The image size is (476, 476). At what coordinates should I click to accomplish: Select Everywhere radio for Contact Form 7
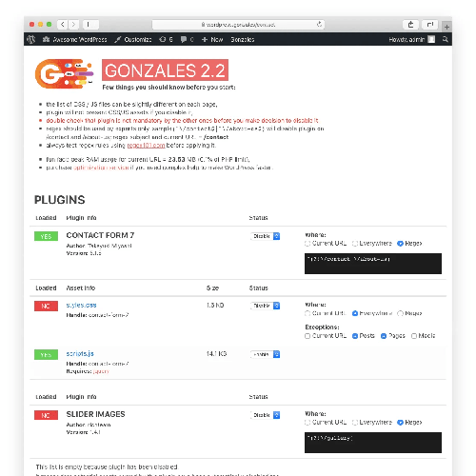[355, 244]
